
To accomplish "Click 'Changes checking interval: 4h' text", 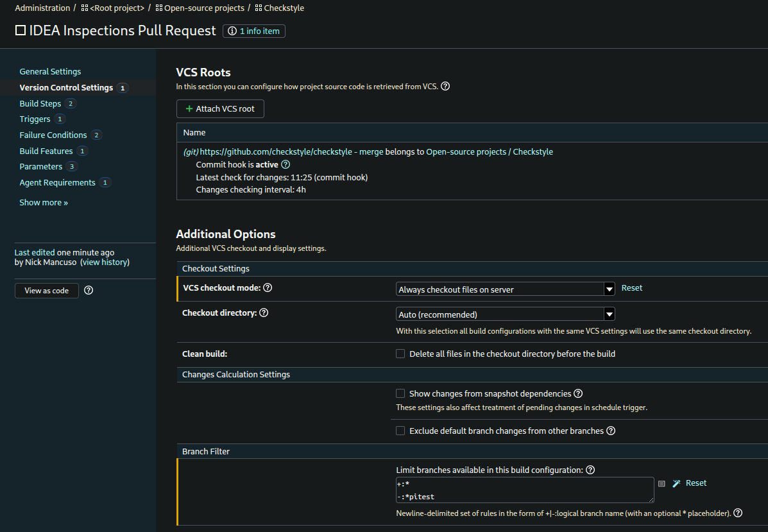I will tap(251, 189).
